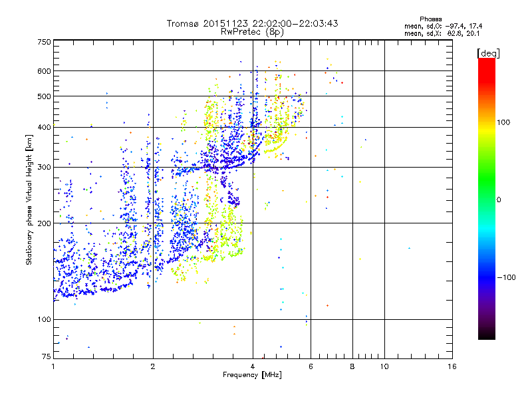Click the y-axis tick label '600'

tap(44, 71)
